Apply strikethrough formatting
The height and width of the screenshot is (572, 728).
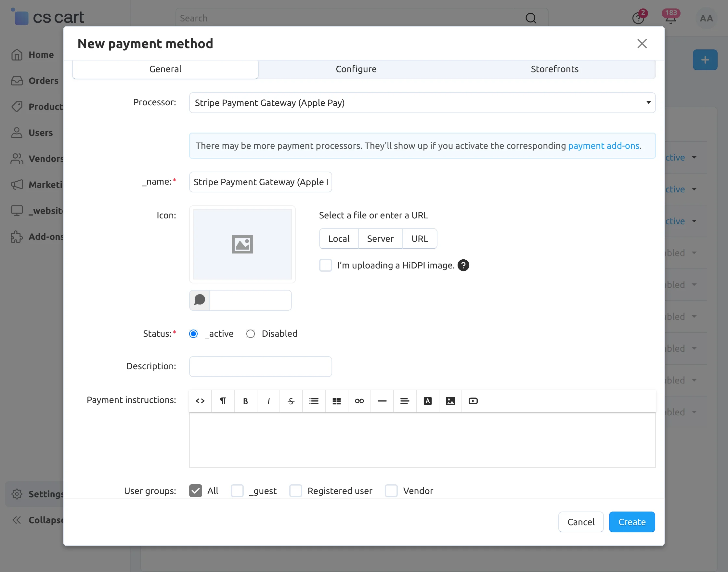(291, 401)
